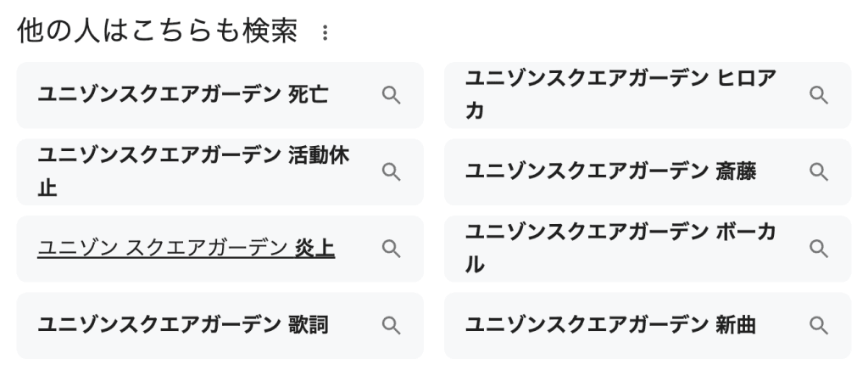Choose the ユニゾンスクエアガーデン ボーカル related search
The width and height of the screenshot is (868, 370).
pyautogui.click(x=620, y=249)
